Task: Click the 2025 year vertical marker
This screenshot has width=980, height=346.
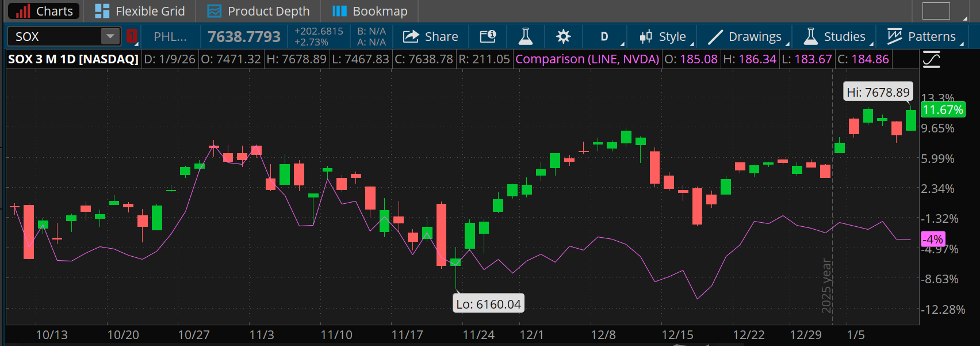Action: coord(826,286)
